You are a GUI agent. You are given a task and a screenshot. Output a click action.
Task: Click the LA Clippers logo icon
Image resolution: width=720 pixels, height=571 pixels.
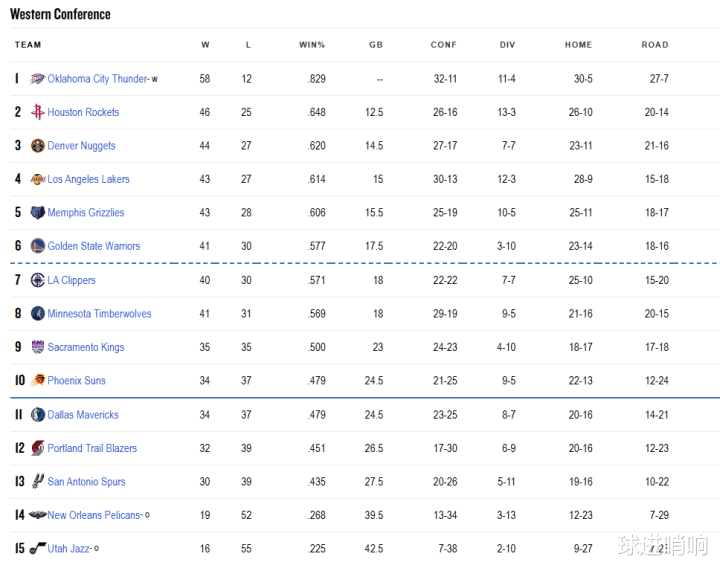coord(38,280)
